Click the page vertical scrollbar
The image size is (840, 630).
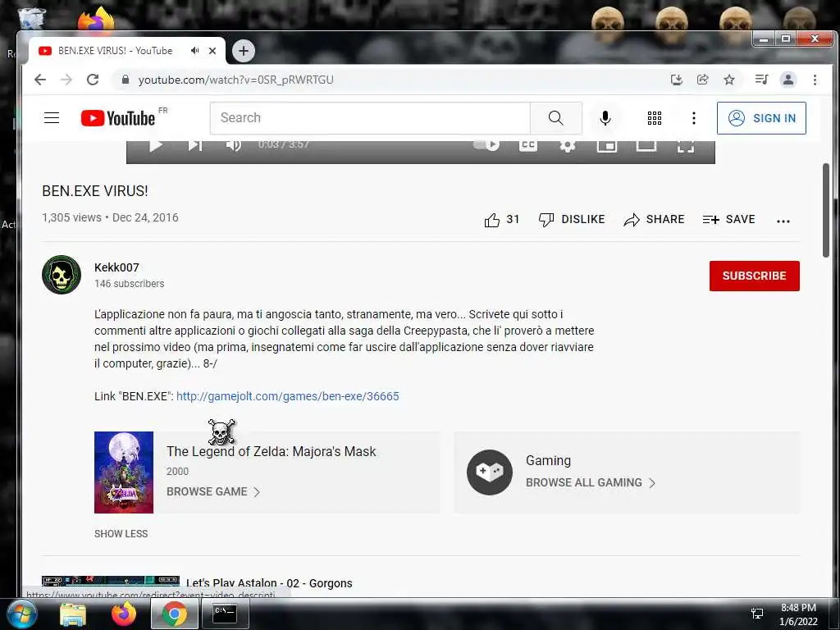point(826,210)
